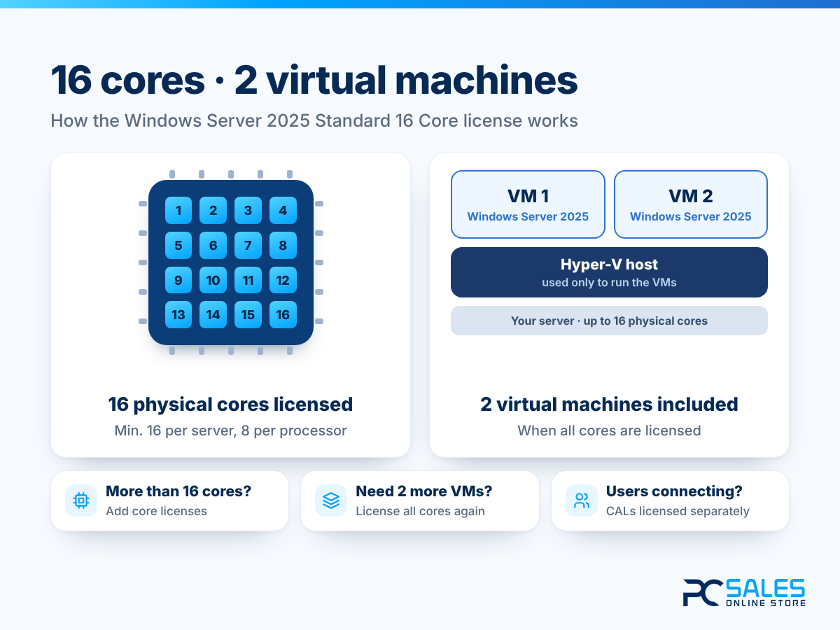Click the 'More than 16 cores?' title
Viewport: 840px width, 630px height.
pos(178,491)
